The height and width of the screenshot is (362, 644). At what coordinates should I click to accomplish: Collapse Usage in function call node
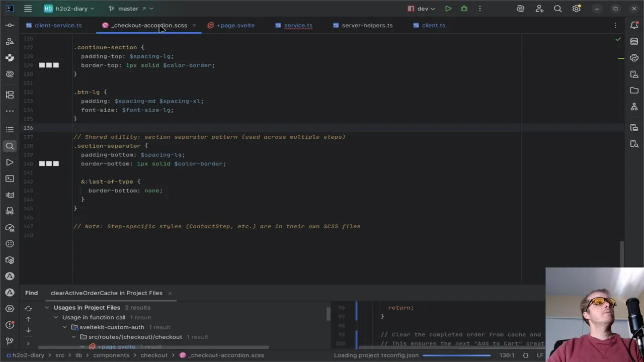[x=56, y=317]
